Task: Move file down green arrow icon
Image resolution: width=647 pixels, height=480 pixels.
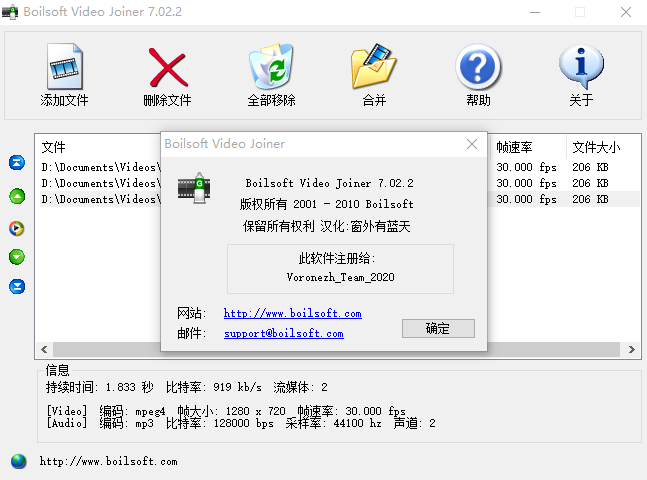Action: pyautogui.click(x=17, y=257)
